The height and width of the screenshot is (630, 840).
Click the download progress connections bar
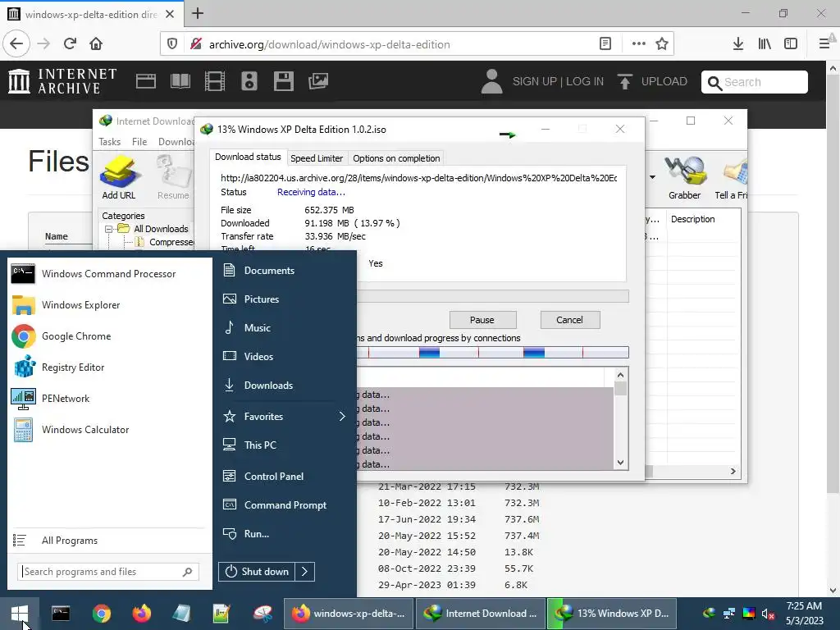[x=493, y=353]
